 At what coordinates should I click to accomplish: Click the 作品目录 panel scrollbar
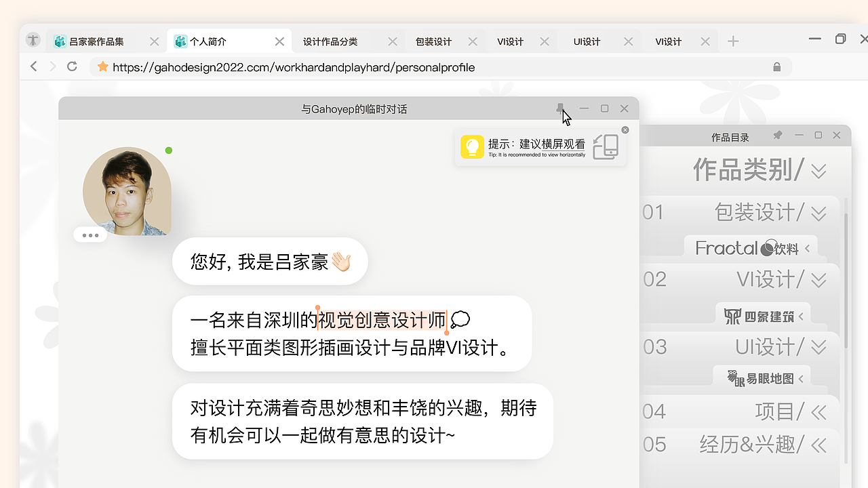(x=846, y=280)
